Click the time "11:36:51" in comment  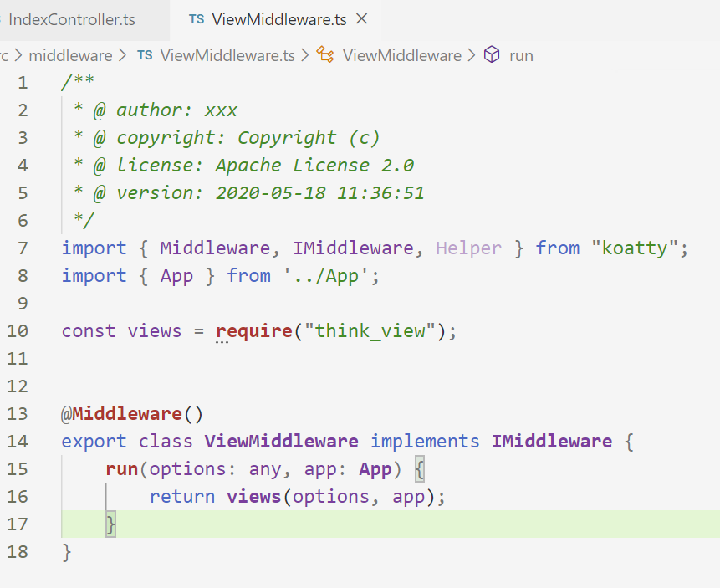380,193
